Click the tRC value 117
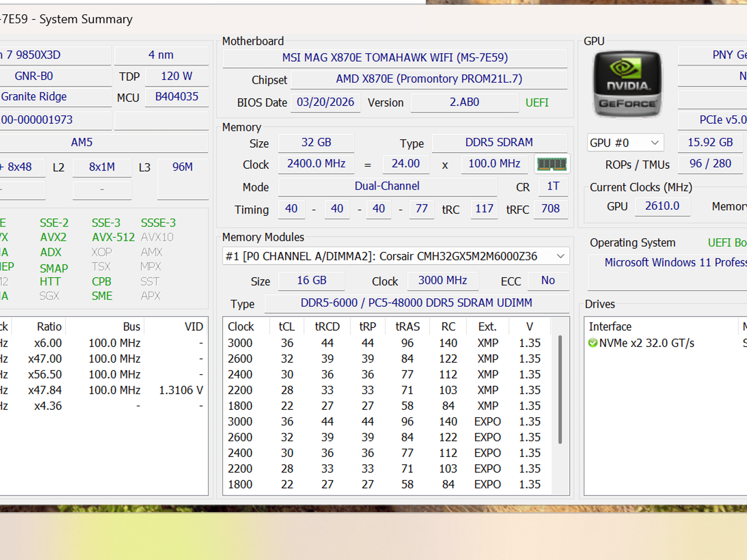 click(x=484, y=209)
